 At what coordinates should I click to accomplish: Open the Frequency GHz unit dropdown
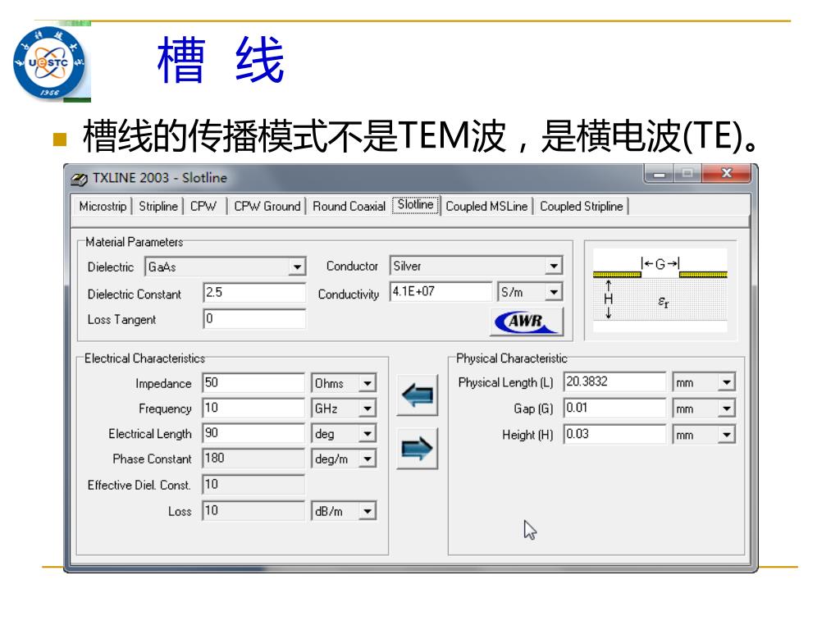(367, 409)
